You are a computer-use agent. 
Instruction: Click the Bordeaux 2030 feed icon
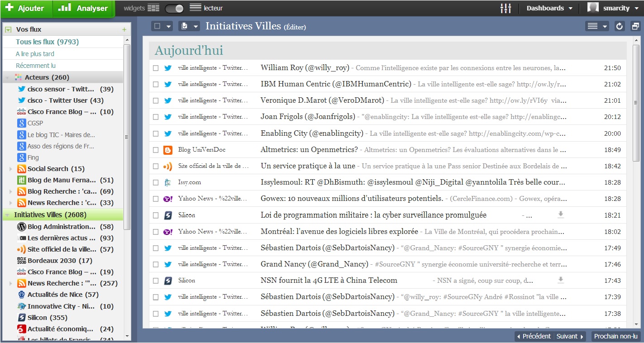tap(21, 261)
